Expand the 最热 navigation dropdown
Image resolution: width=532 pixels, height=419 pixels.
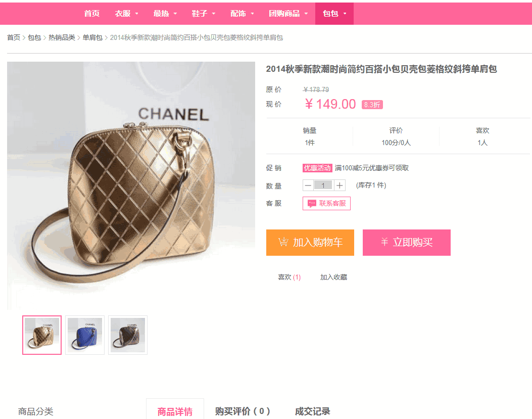(x=165, y=14)
